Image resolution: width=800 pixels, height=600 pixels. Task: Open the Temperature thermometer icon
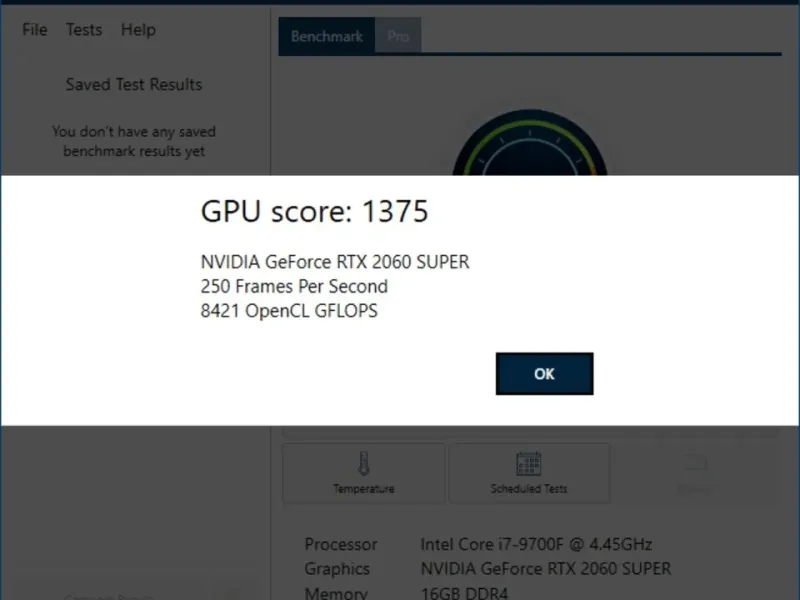[364, 463]
